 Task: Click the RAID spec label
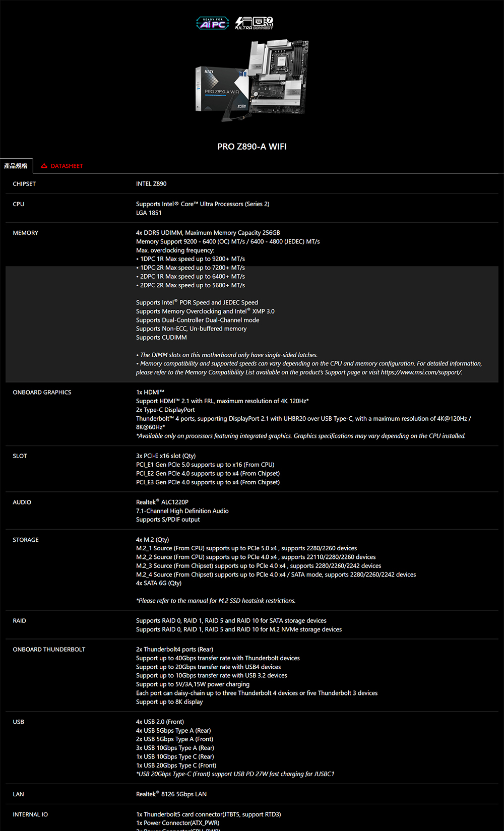19,621
